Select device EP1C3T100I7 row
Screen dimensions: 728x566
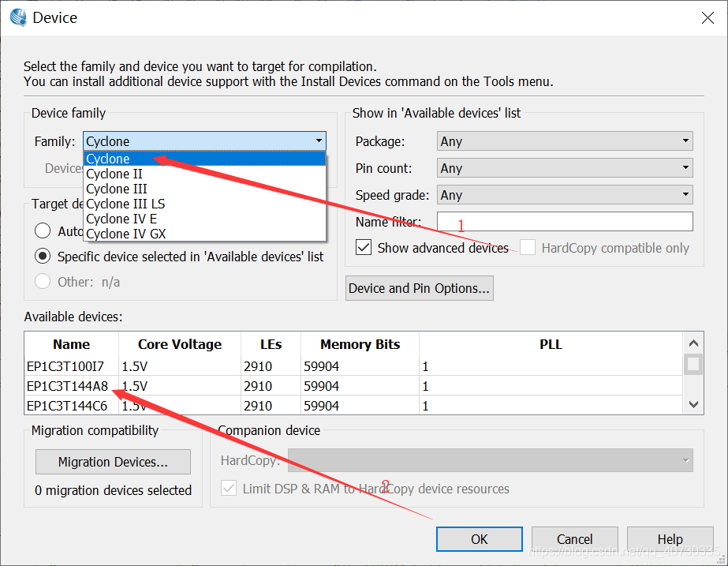pyautogui.click(x=353, y=366)
